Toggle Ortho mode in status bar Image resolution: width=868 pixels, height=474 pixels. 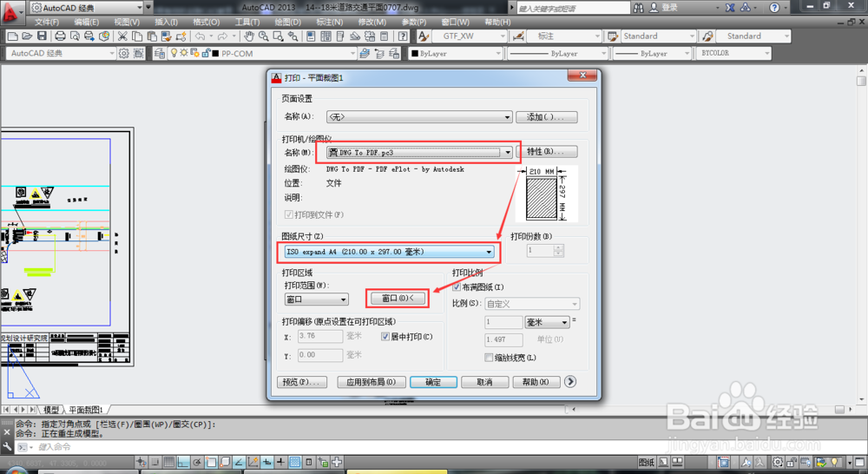pyautogui.click(x=183, y=462)
